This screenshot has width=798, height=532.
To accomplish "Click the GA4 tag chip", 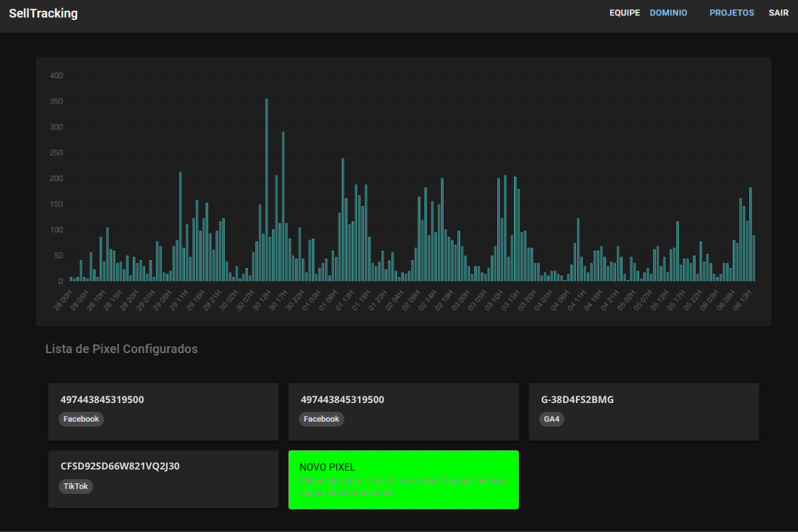I will pos(551,419).
